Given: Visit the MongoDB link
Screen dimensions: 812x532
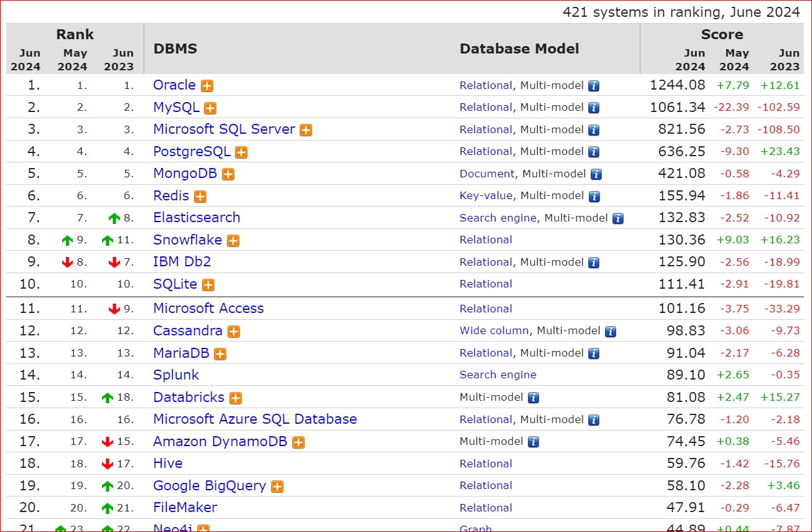Looking at the screenshot, I should (185, 174).
